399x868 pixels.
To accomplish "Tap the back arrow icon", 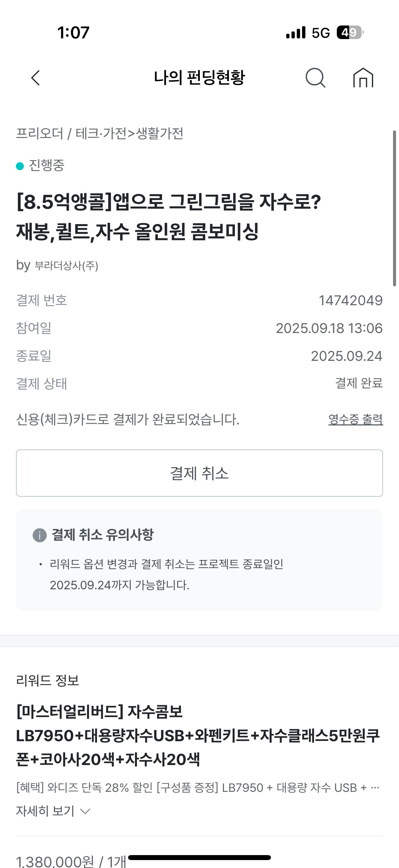I will coord(36,78).
